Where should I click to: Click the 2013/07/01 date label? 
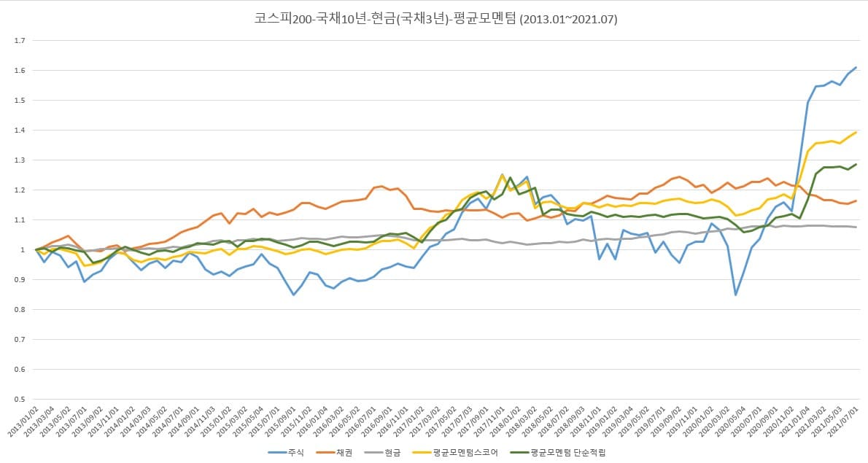point(71,421)
